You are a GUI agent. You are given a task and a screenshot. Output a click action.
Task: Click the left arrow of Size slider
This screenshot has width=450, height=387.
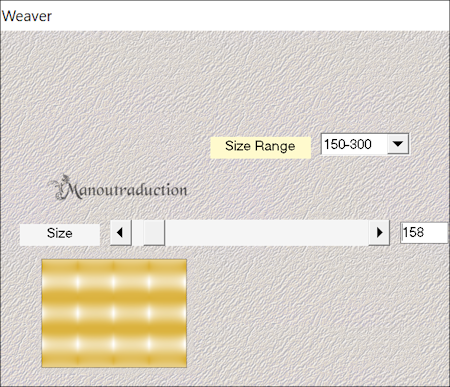[121, 233]
